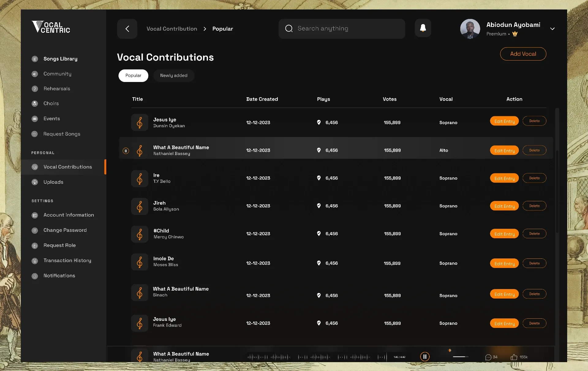Image resolution: width=588 pixels, height=371 pixels.
Task: Open Transaction History settings
Action: 67,261
